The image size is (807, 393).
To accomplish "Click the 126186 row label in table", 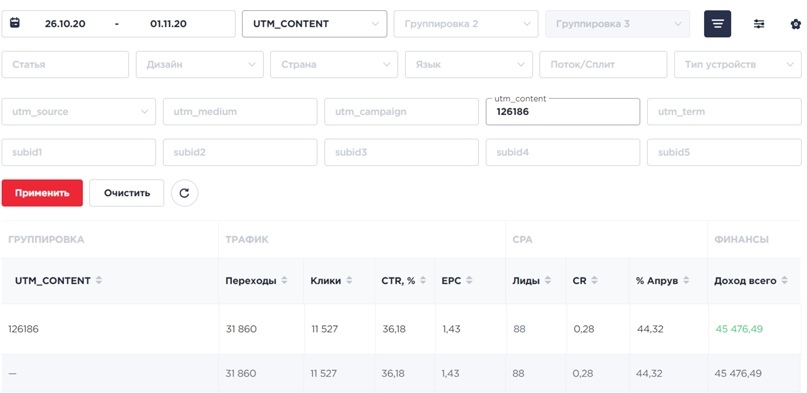I will tap(23, 329).
